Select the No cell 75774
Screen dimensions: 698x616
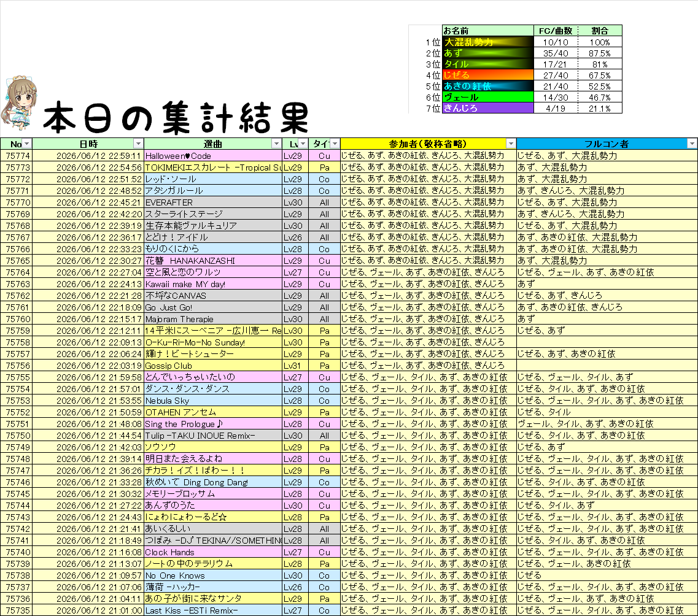coord(17,156)
